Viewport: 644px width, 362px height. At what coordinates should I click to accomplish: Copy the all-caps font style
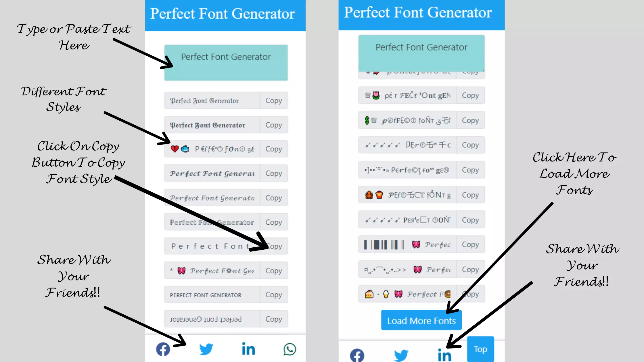pos(273,294)
